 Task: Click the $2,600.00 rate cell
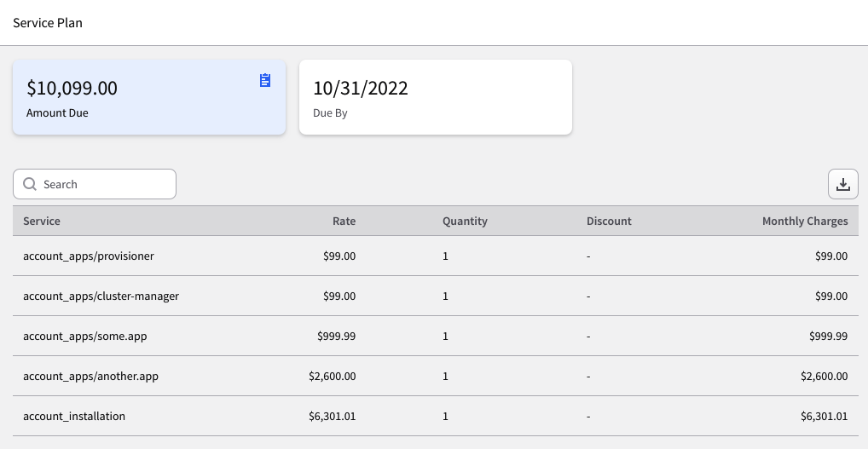click(x=333, y=376)
